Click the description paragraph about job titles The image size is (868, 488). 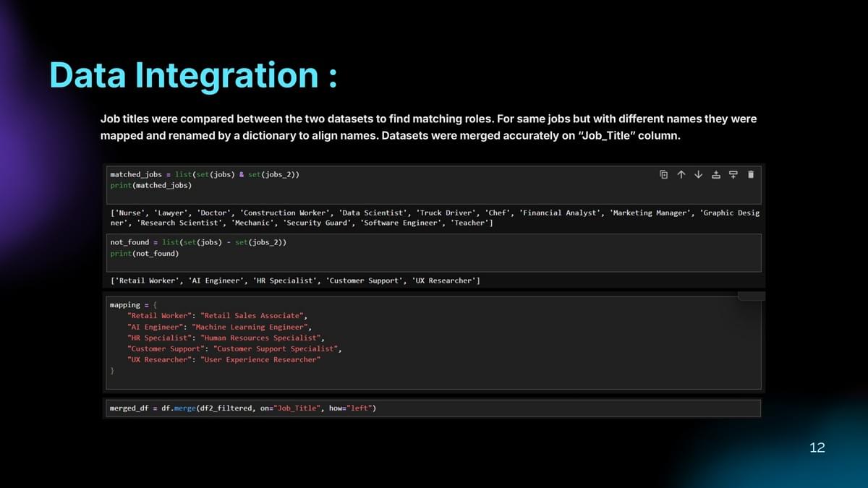tap(428, 127)
